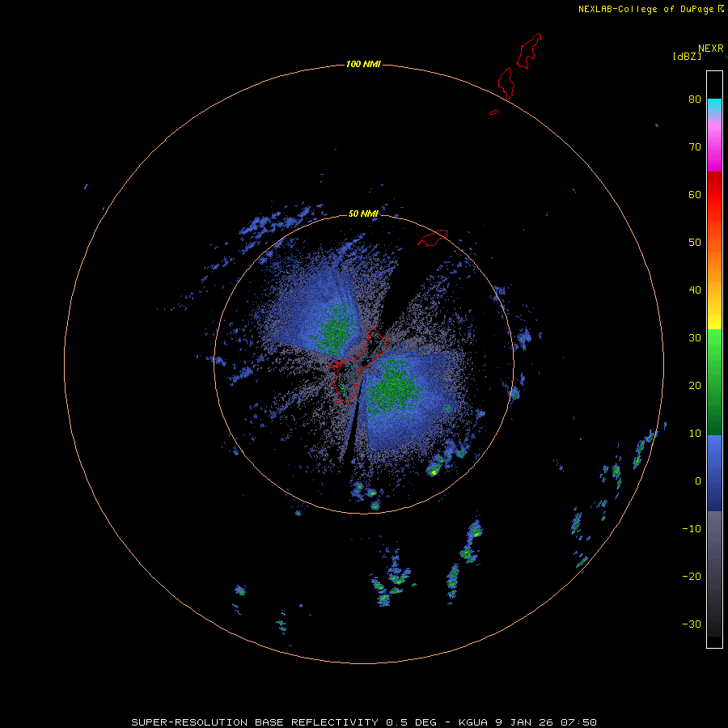Click the KGUA station identifier in caption
728x728 pixels.
(474, 722)
